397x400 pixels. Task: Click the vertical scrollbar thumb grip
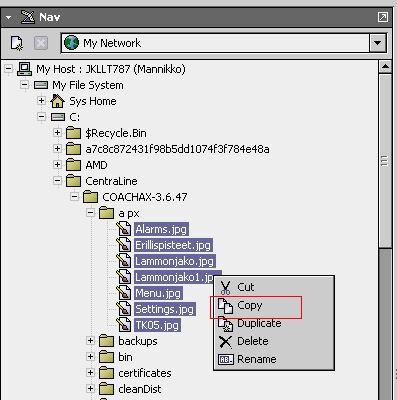(x=385, y=161)
